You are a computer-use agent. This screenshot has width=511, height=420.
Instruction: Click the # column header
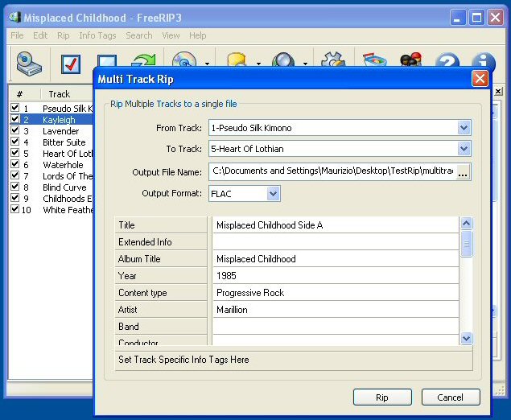point(24,94)
